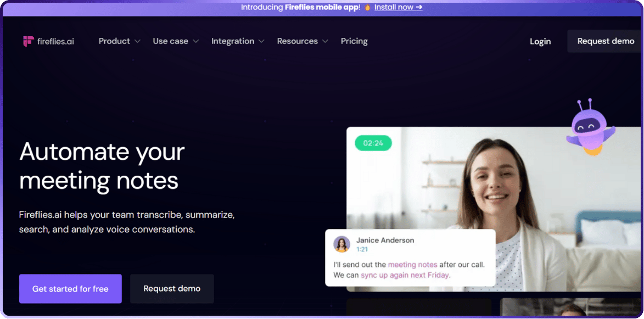Click the Fireflies mobile app banner text
The height and width of the screenshot is (319, 644).
coord(322,7)
